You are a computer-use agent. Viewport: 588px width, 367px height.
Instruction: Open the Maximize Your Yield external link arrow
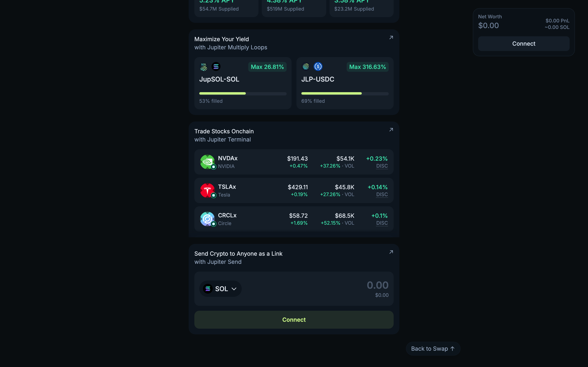click(391, 37)
